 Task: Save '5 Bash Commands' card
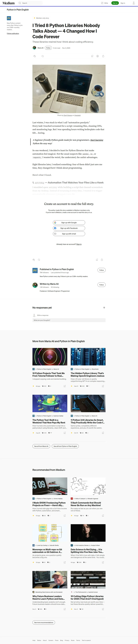(x=103, y=516)
